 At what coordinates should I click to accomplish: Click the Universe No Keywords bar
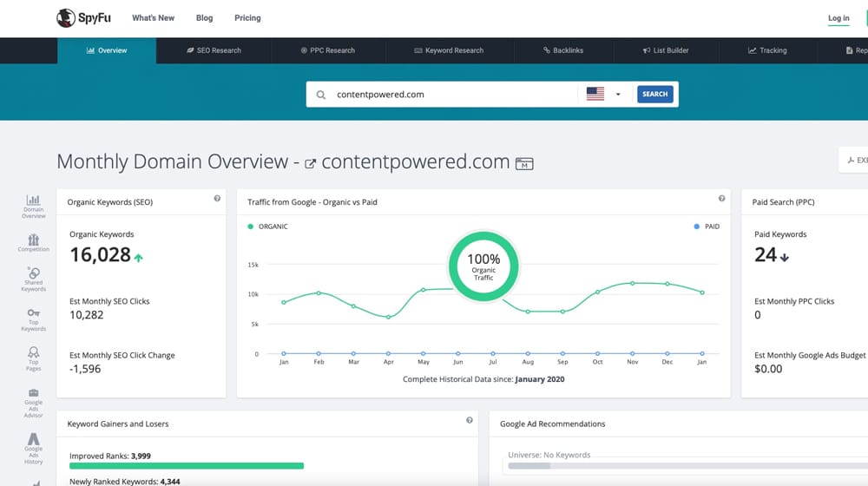coord(687,466)
